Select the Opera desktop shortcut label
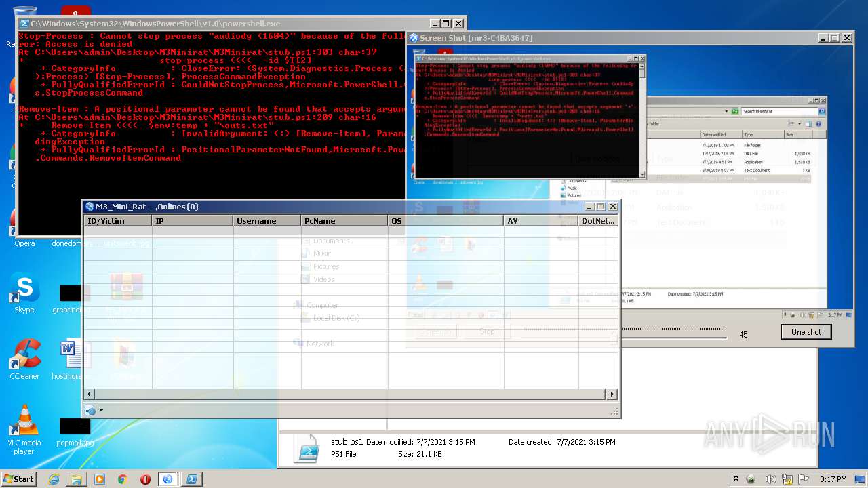This screenshot has height=488, width=868. (x=24, y=243)
